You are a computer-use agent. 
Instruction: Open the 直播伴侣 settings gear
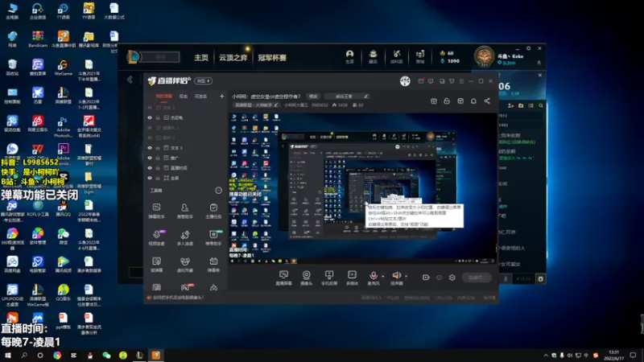(x=452, y=278)
